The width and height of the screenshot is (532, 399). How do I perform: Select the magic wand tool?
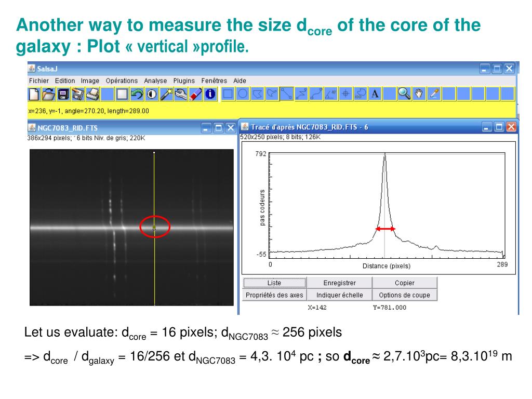point(166,94)
